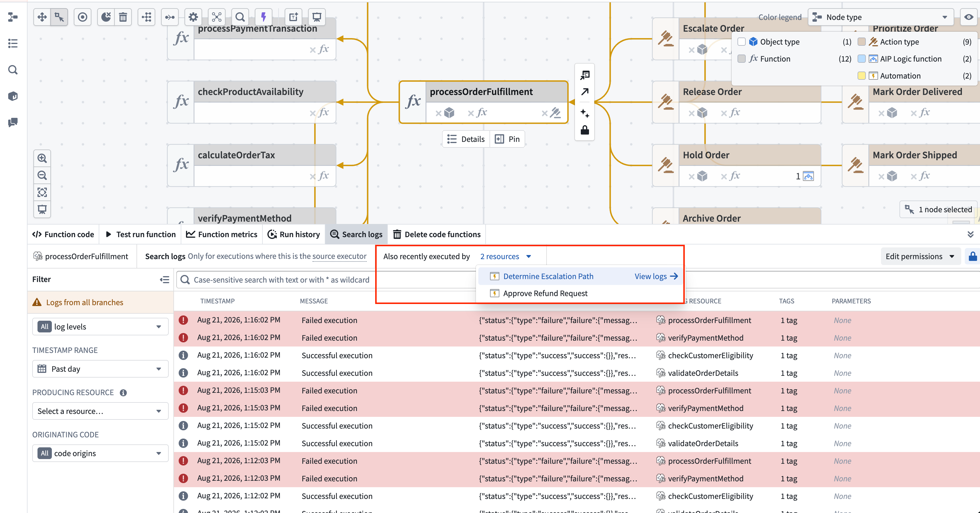Collapse the Filter panel with its icon

pos(164,280)
